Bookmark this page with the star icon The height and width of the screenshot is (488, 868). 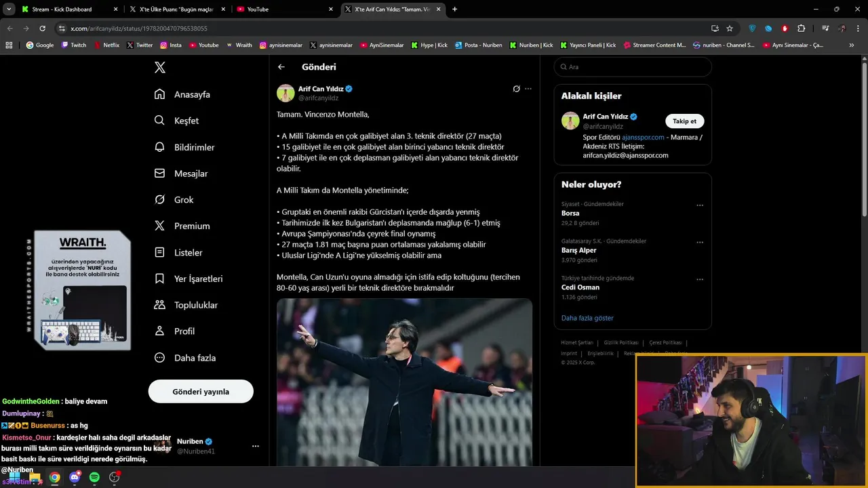click(x=730, y=28)
